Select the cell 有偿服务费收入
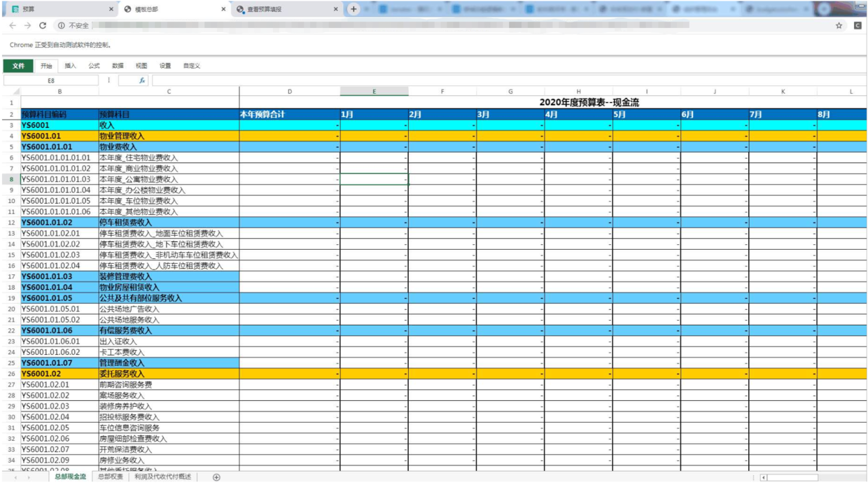Image resolution: width=868 pixels, height=492 pixels. (x=169, y=330)
